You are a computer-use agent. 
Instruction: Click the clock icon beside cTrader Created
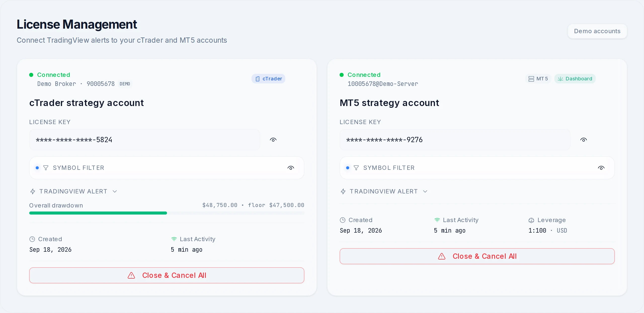point(32,239)
